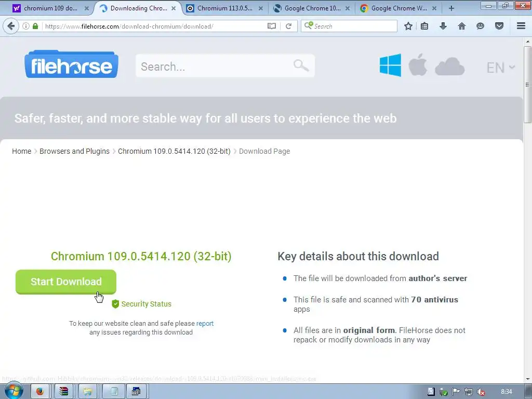The image size is (532, 399).
Task: Click the network tray icon
Action: point(468,392)
